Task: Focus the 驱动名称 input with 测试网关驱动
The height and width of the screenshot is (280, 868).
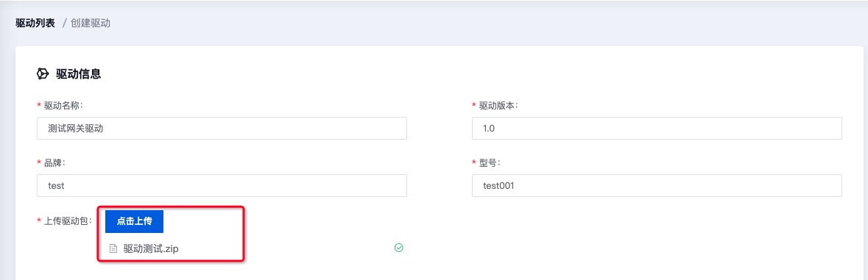Action: pyautogui.click(x=222, y=128)
